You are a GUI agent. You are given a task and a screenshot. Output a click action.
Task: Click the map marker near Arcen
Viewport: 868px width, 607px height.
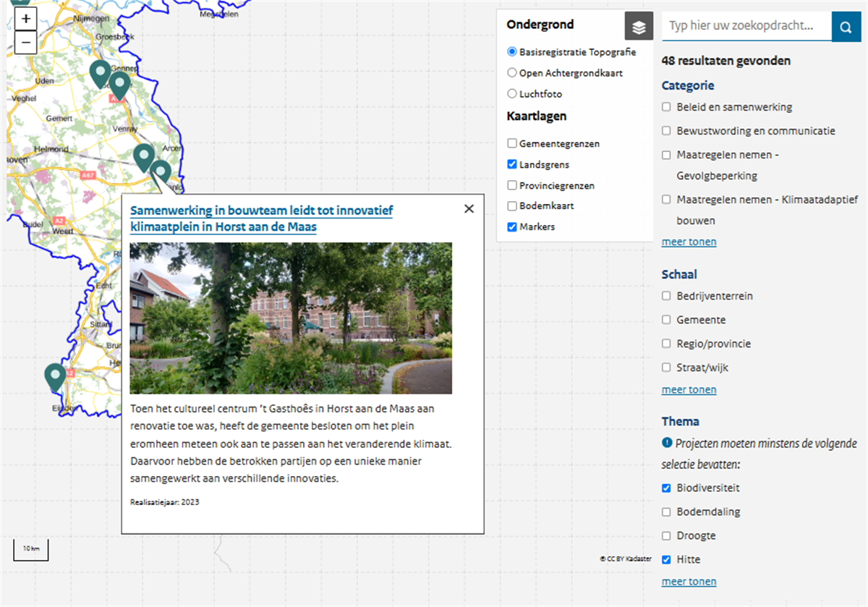(x=144, y=156)
